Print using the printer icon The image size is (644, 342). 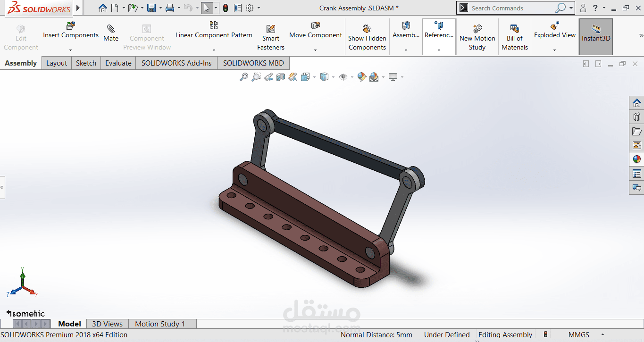[170, 8]
